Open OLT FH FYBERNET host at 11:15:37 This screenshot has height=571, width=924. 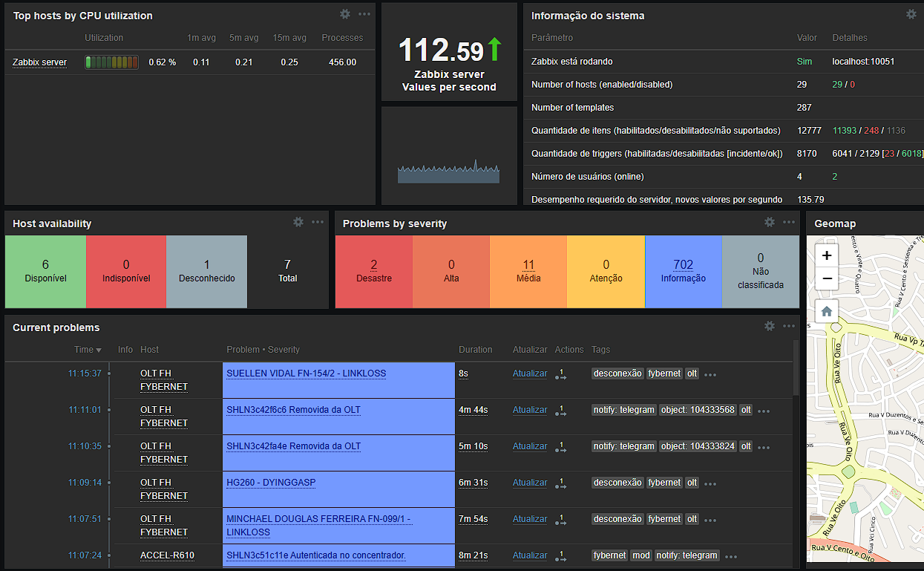(164, 380)
